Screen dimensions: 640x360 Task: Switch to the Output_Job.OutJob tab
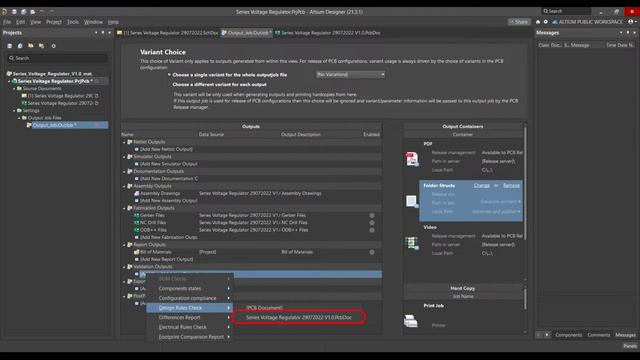pyautogui.click(x=247, y=33)
